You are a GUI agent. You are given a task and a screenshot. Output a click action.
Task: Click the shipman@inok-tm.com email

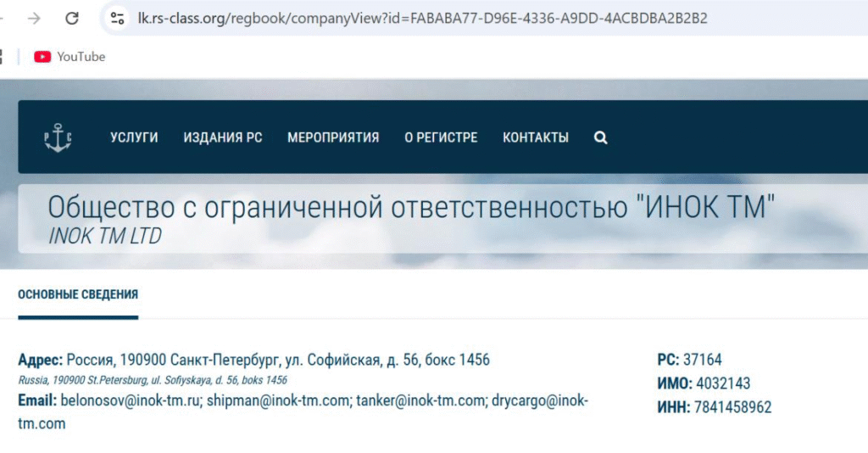[x=277, y=401]
